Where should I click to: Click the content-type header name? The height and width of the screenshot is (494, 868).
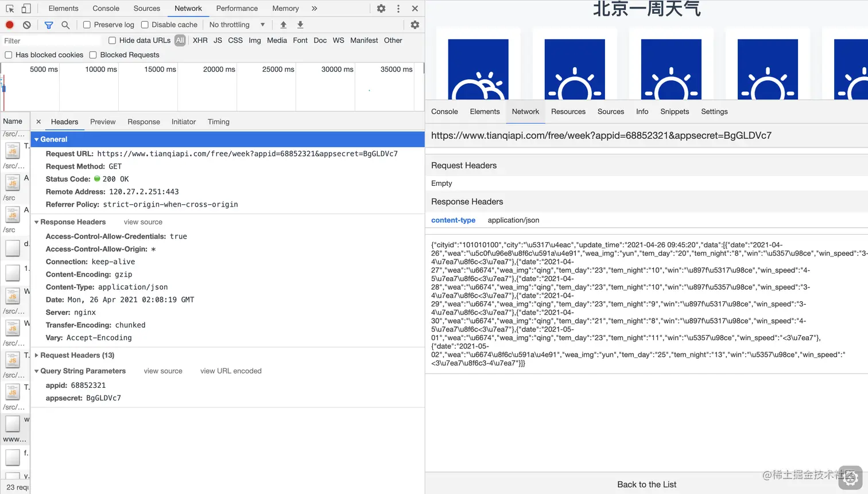coord(454,220)
